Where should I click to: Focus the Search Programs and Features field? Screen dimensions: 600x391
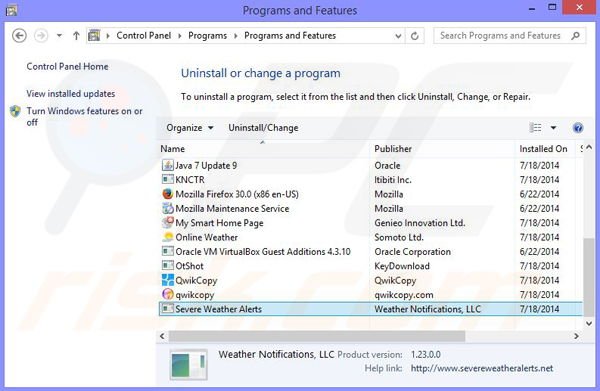[x=510, y=36]
